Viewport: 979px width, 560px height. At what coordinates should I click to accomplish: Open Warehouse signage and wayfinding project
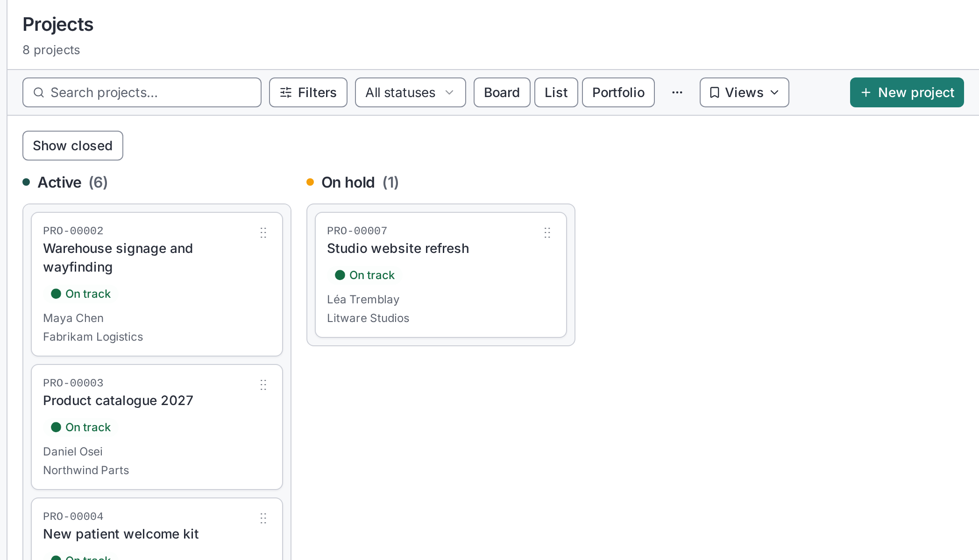click(118, 258)
